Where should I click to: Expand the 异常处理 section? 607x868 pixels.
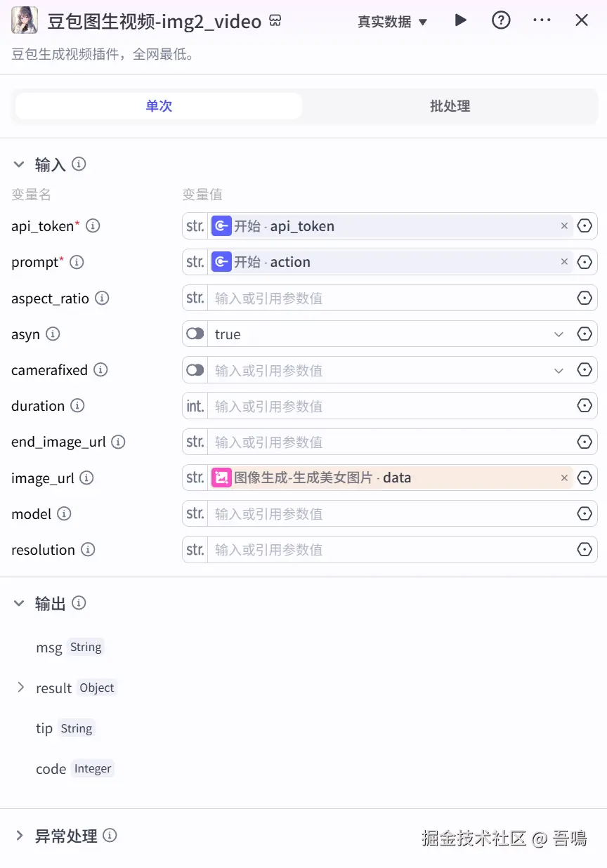[20, 836]
